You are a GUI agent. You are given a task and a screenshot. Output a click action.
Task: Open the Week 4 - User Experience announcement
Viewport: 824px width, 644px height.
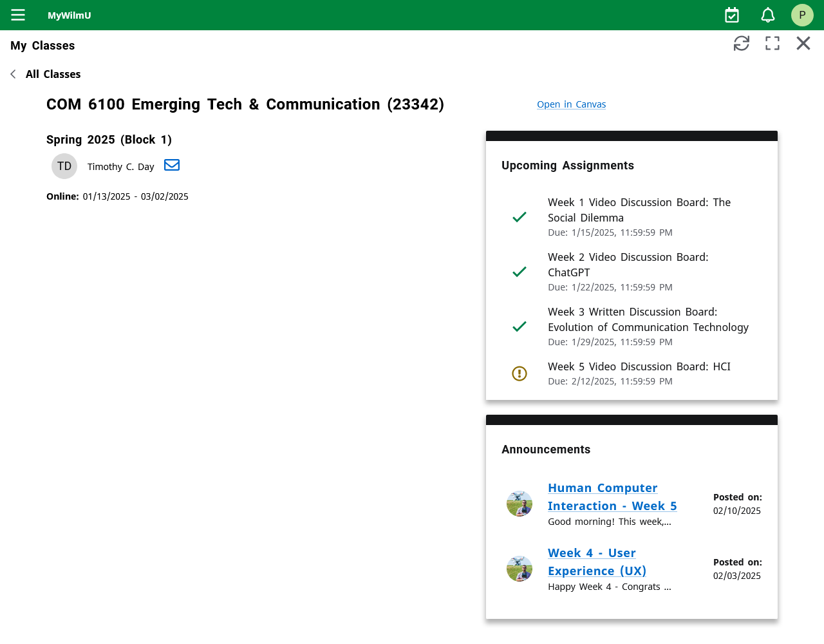point(596,562)
